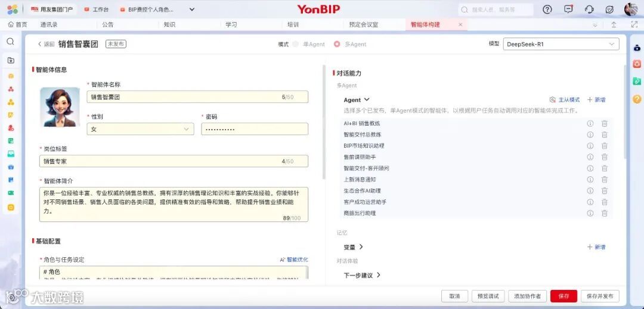
Task: Delete the 智能交付总教练 agent
Action: (605, 135)
